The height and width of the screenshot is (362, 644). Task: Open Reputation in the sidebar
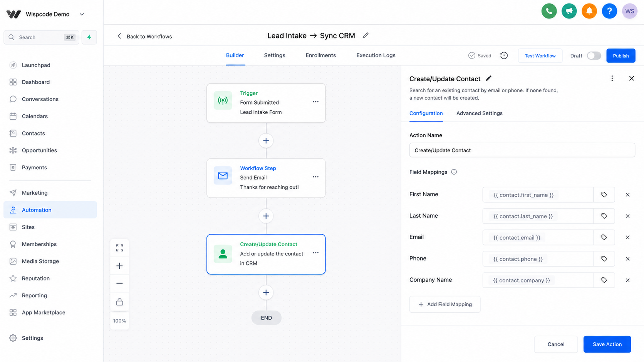tap(50, 279)
